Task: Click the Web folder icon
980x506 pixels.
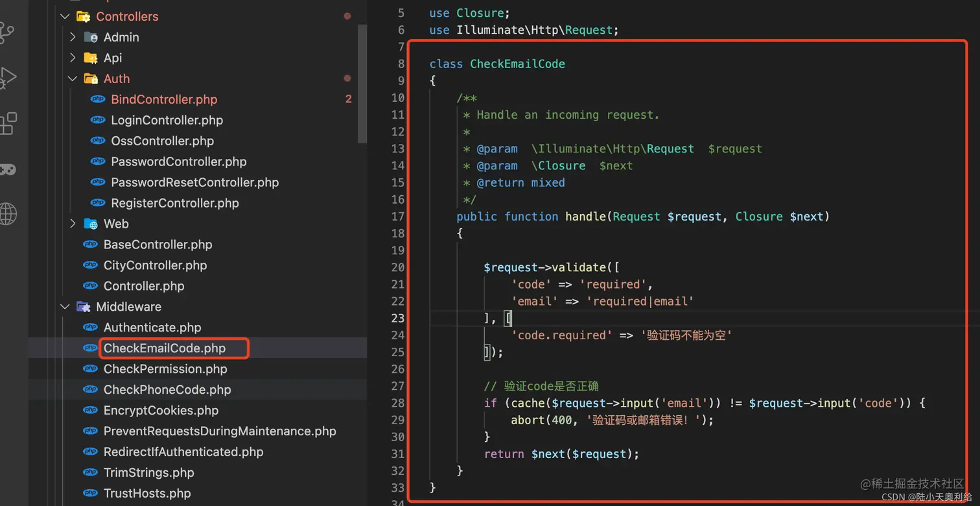Action: [91, 224]
